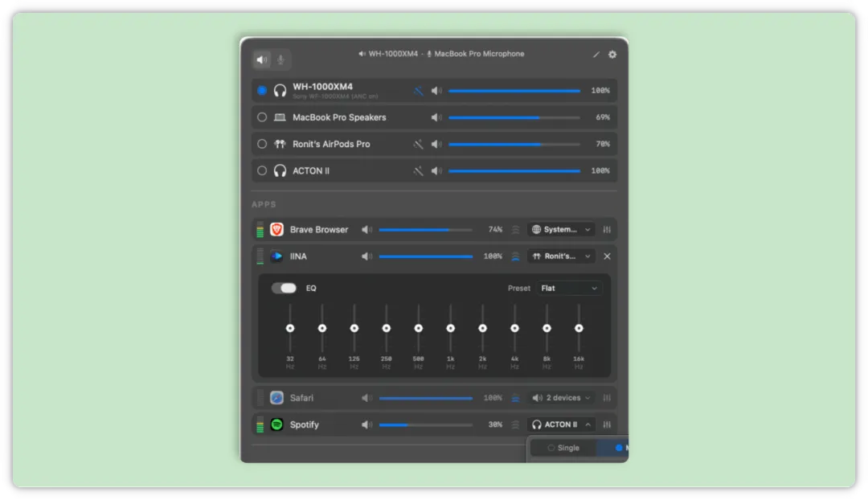Click the WH-1000XM4 headphones icon
This screenshot has height=500, width=868.
coord(280,90)
